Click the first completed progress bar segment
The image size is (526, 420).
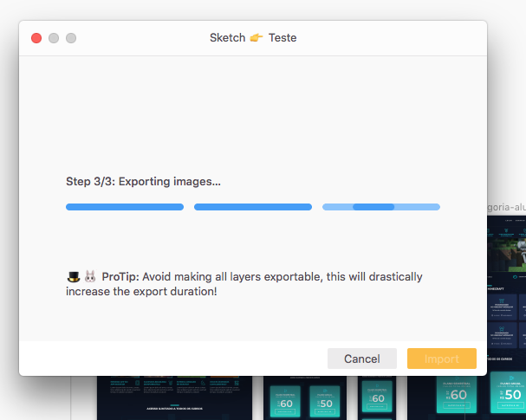(125, 207)
